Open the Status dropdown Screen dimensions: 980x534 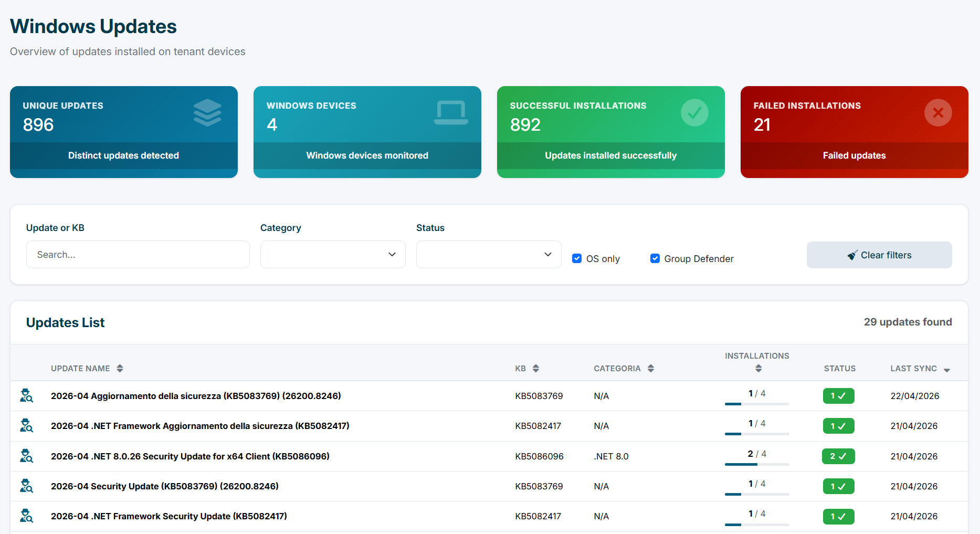489,254
